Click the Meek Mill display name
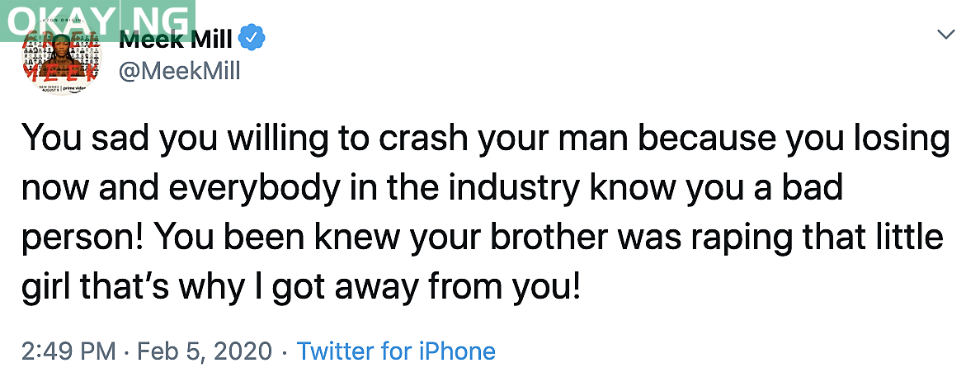This screenshot has width=980, height=391. [176, 39]
